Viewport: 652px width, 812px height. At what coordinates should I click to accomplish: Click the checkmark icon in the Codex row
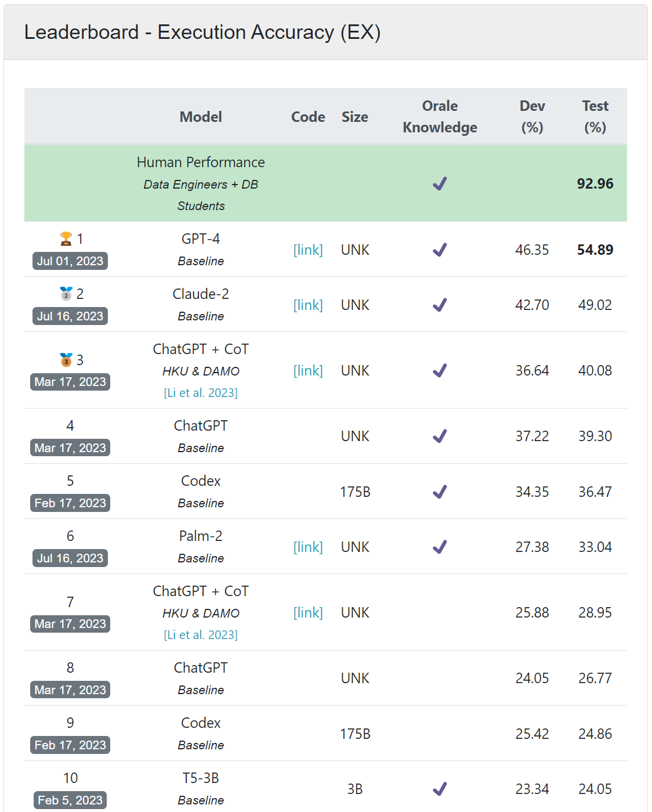click(x=440, y=491)
